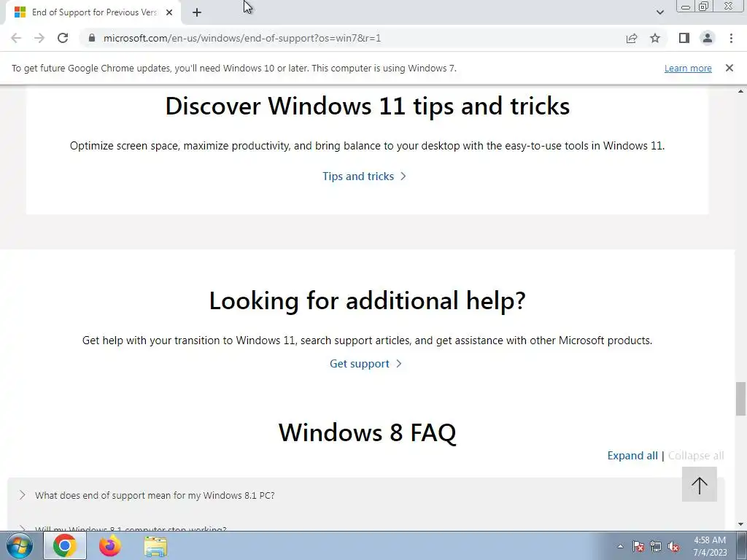The height and width of the screenshot is (560, 747).
Task: Click 'Windows 8 FAQ' heading
Action: click(x=368, y=432)
